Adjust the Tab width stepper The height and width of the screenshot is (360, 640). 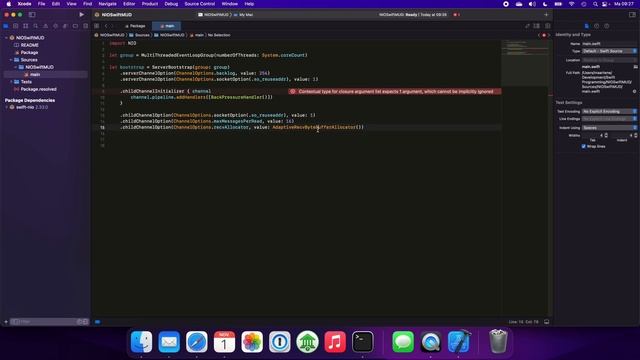tap(606, 135)
